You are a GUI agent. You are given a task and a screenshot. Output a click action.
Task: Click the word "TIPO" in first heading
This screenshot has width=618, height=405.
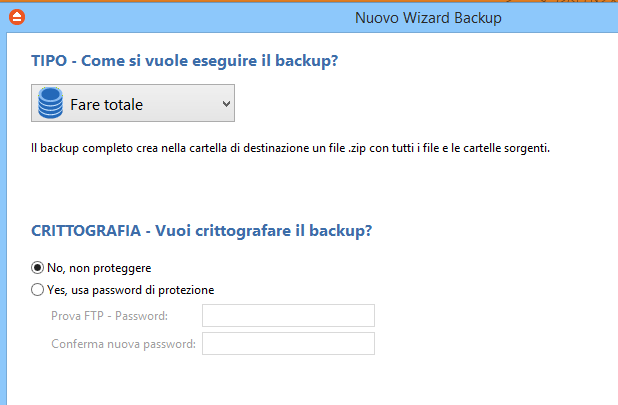click(x=51, y=62)
